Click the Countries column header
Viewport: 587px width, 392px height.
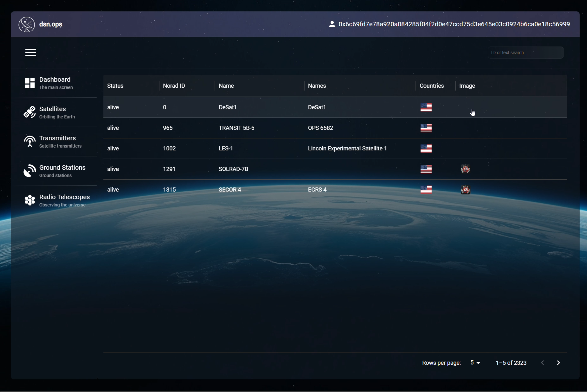point(432,86)
